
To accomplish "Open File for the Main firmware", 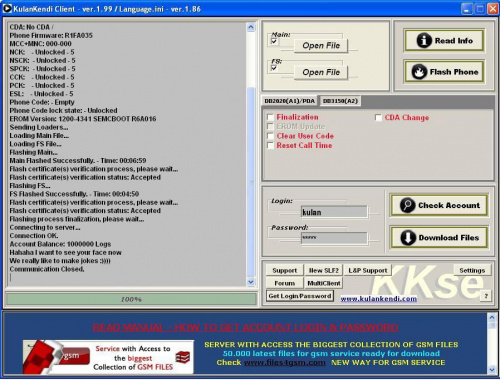I will (321, 46).
